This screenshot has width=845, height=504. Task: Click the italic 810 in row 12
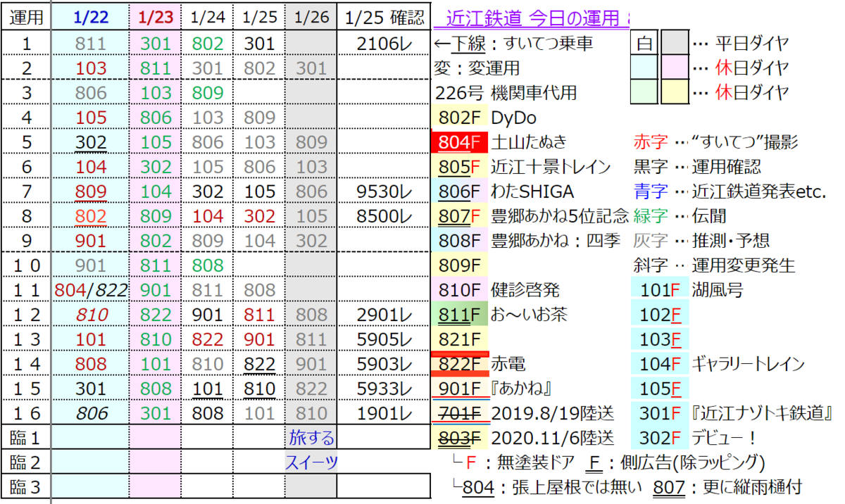91,315
